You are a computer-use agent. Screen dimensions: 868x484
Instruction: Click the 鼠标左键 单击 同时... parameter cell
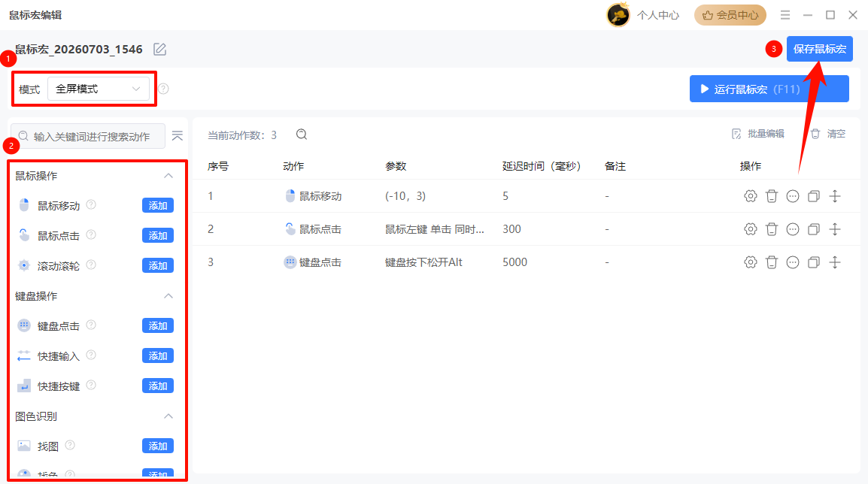(x=435, y=229)
